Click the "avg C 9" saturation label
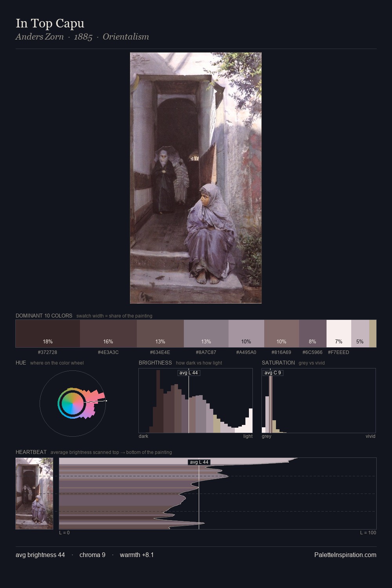 [273, 373]
